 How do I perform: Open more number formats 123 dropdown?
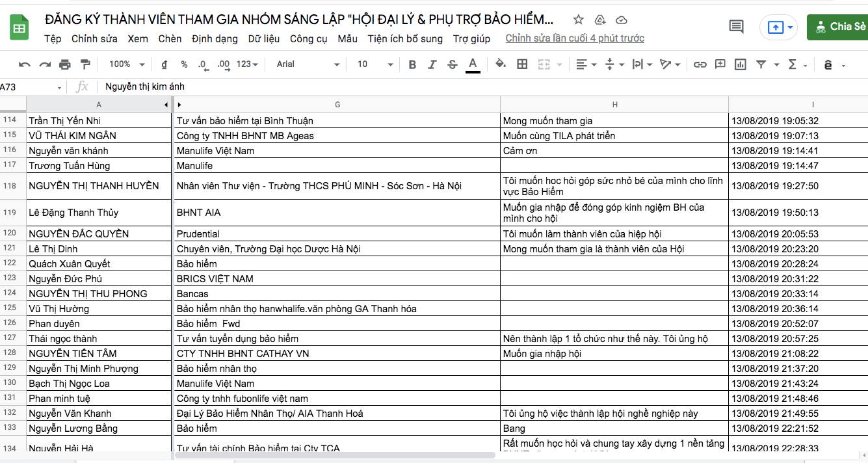point(247,64)
